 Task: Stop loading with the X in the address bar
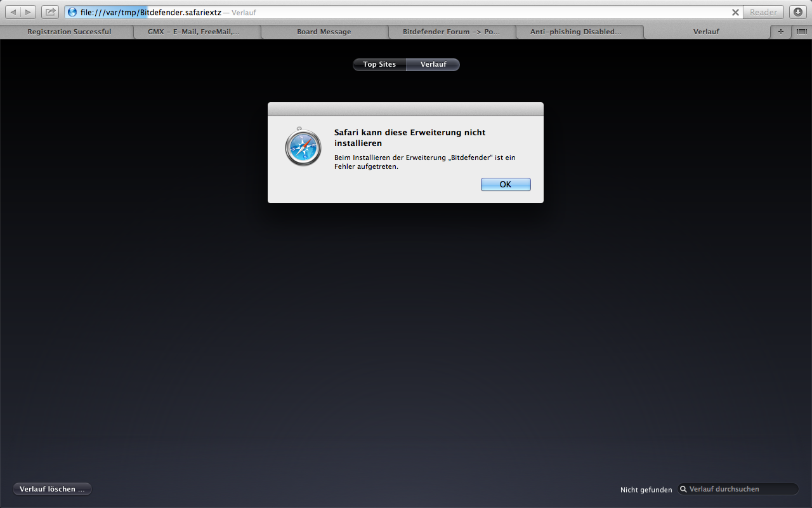click(x=735, y=12)
